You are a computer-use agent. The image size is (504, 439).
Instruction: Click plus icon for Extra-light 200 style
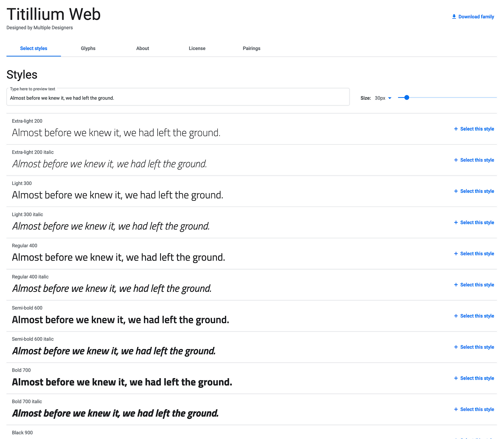[456, 129]
